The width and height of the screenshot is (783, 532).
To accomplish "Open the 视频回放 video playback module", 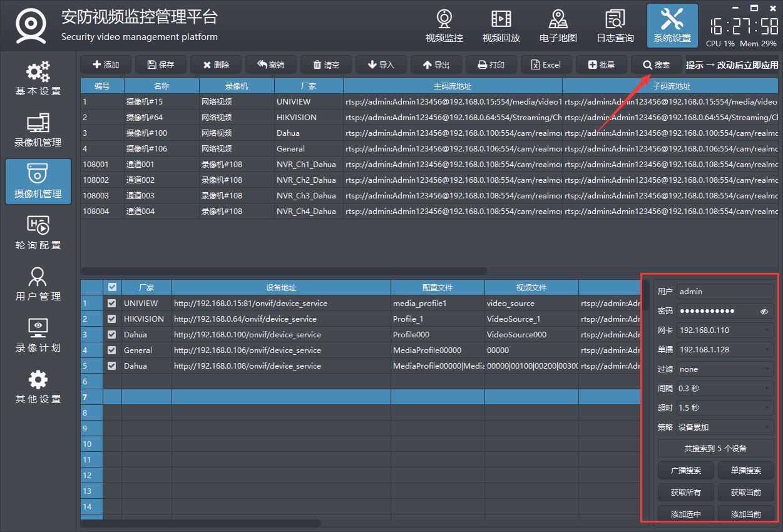I will click(501, 26).
